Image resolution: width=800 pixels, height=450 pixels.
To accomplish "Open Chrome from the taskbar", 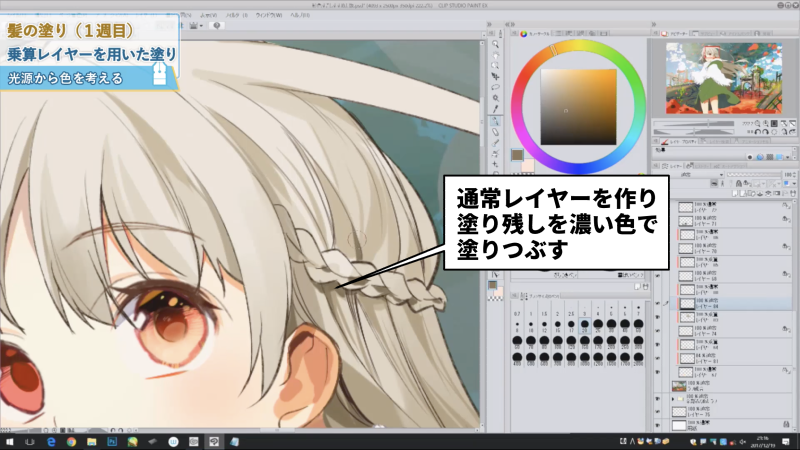I will tap(71, 441).
